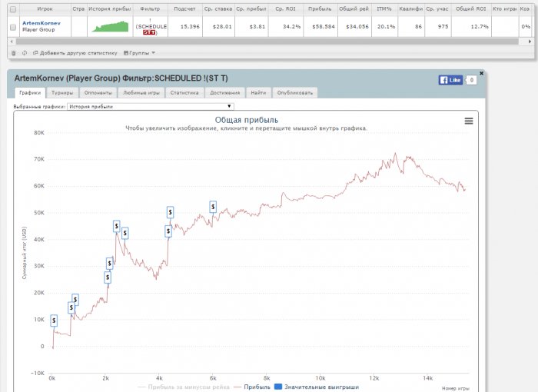Screen dimensions: 538x392
Task: Switch to the Графики tab
Action: click(30, 93)
